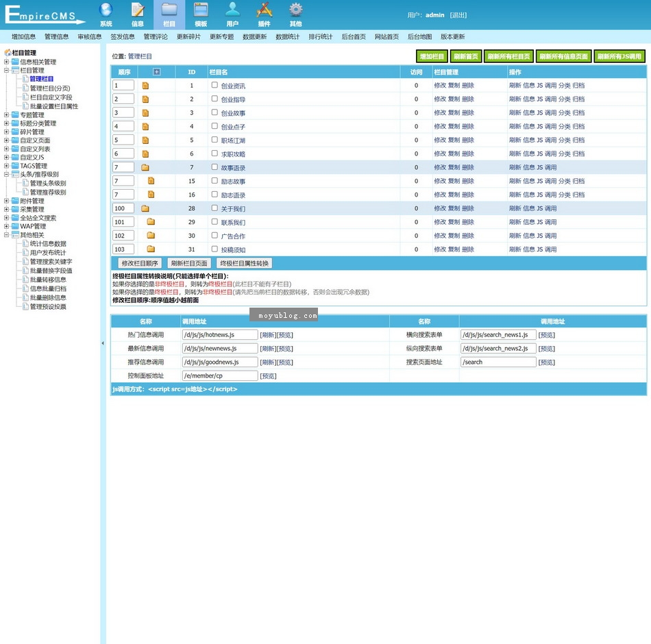The width and height of the screenshot is (651, 644).
Task: Open 版本更新 in the submenu bar
Action: (452, 36)
